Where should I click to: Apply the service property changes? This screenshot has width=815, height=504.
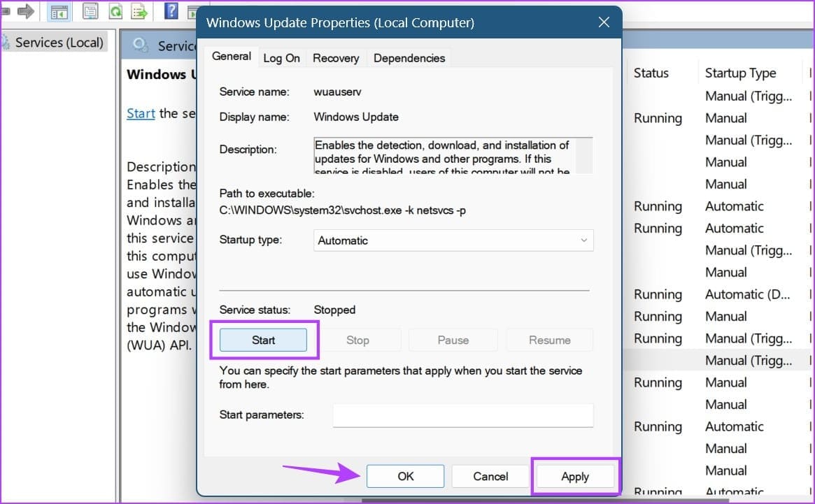[575, 477]
